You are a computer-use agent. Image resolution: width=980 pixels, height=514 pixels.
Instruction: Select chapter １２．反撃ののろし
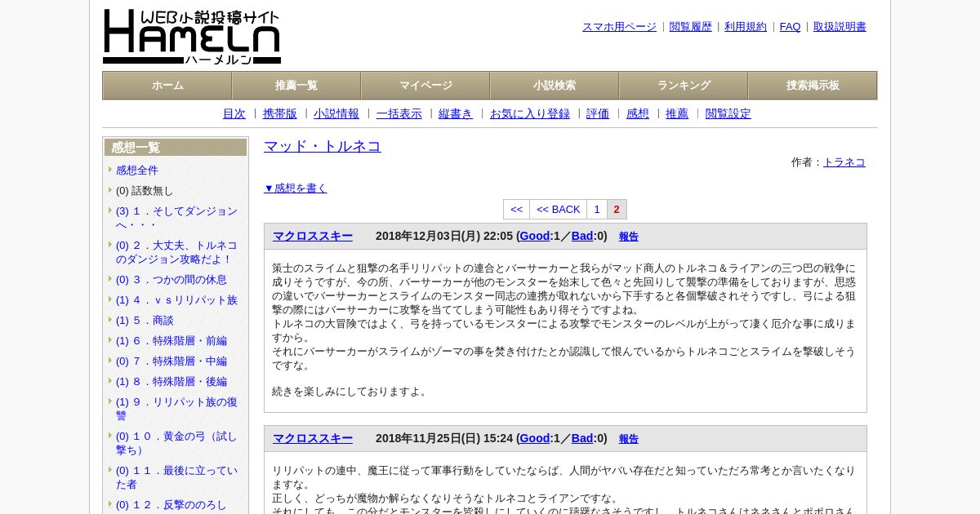171,505
